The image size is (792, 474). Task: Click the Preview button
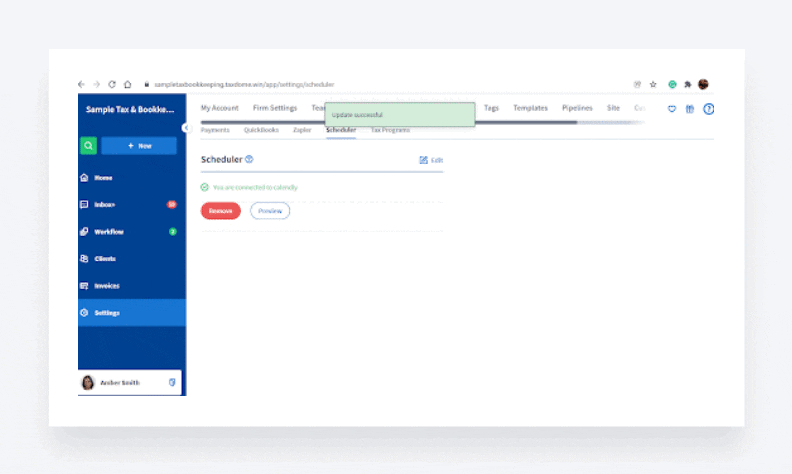click(x=270, y=211)
